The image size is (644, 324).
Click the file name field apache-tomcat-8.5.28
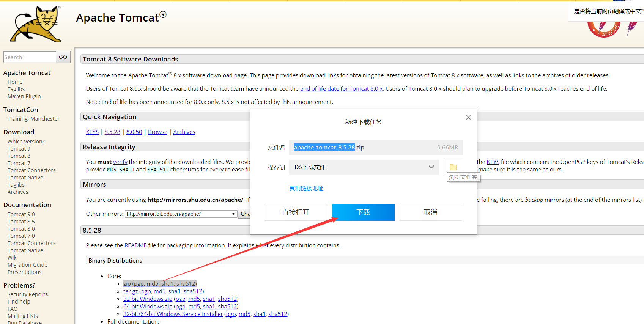(376, 147)
